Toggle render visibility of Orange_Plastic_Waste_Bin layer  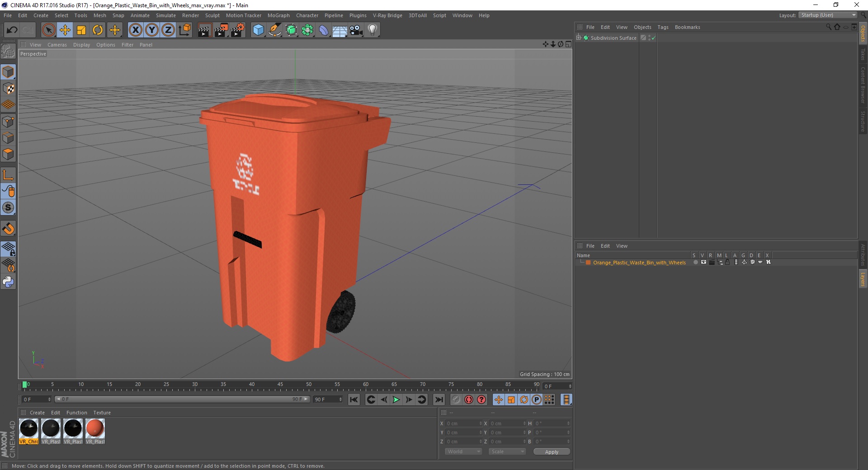click(x=712, y=262)
